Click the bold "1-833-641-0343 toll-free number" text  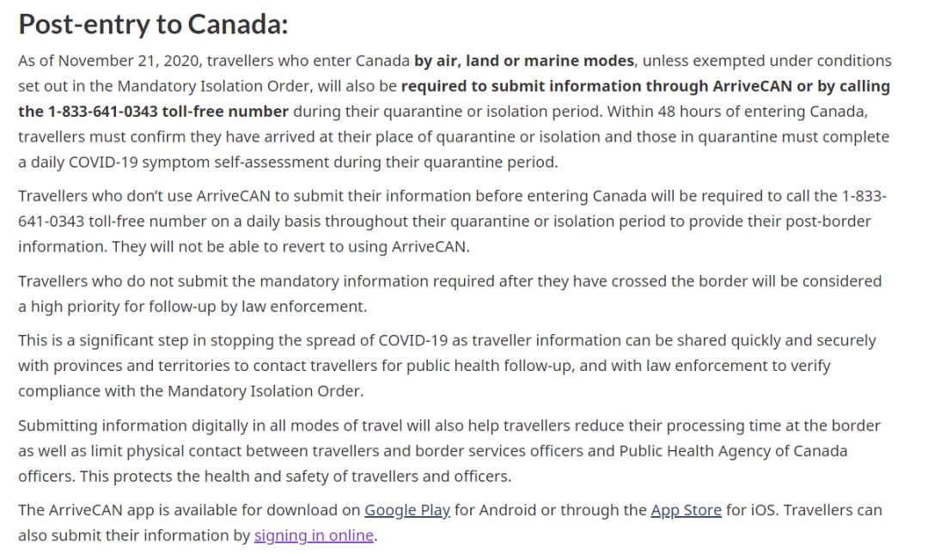pos(168,112)
